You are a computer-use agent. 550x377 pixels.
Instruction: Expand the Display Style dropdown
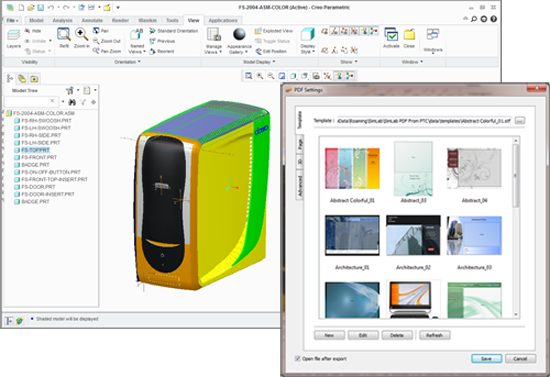coord(308,49)
